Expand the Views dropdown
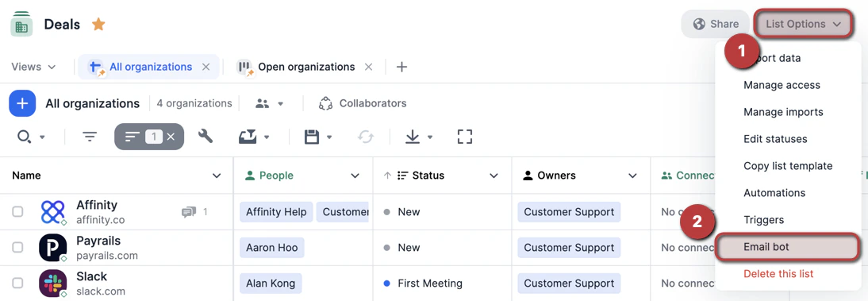 coord(34,67)
